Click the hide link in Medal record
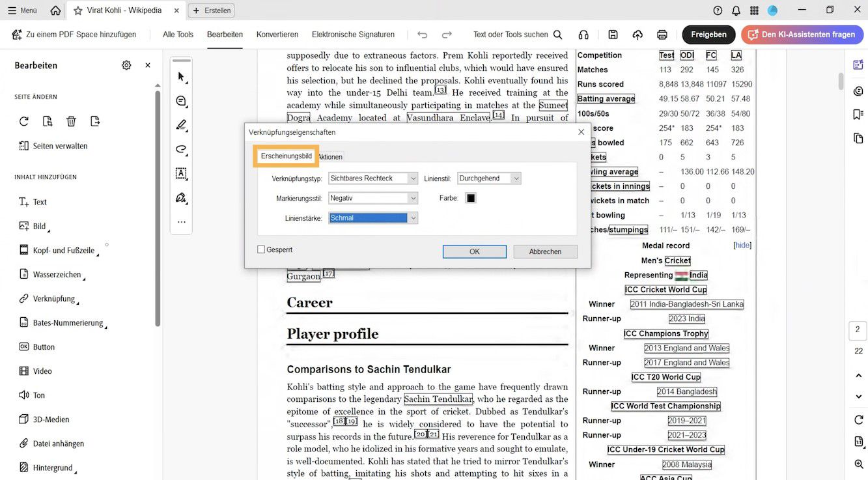This screenshot has width=868, height=480. (742, 246)
